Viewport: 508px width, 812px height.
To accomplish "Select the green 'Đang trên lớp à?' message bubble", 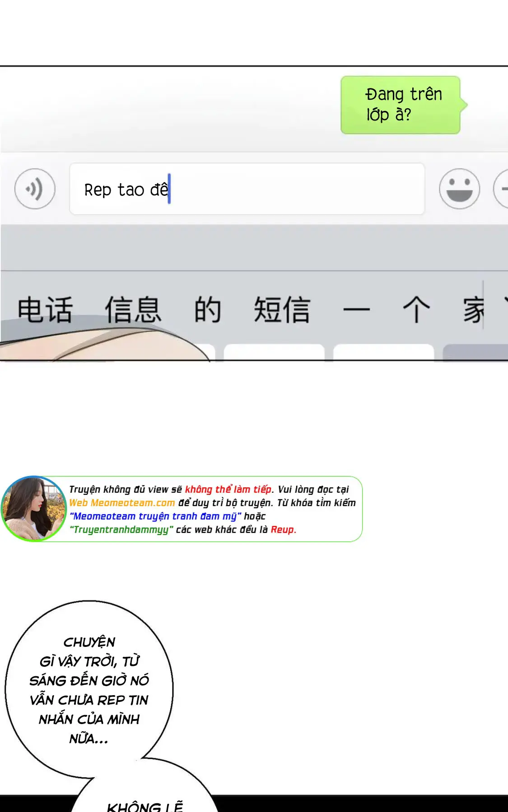I will 401,105.
